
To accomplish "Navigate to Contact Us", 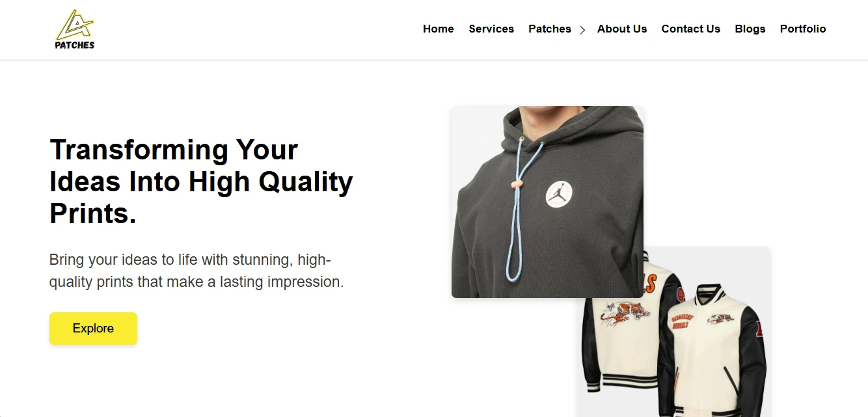I will (x=691, y=29).
